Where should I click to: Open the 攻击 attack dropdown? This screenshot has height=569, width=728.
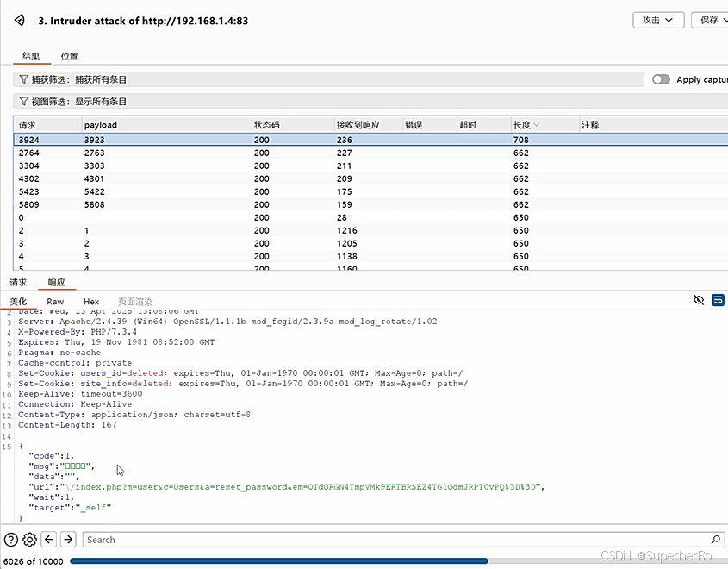658,20
